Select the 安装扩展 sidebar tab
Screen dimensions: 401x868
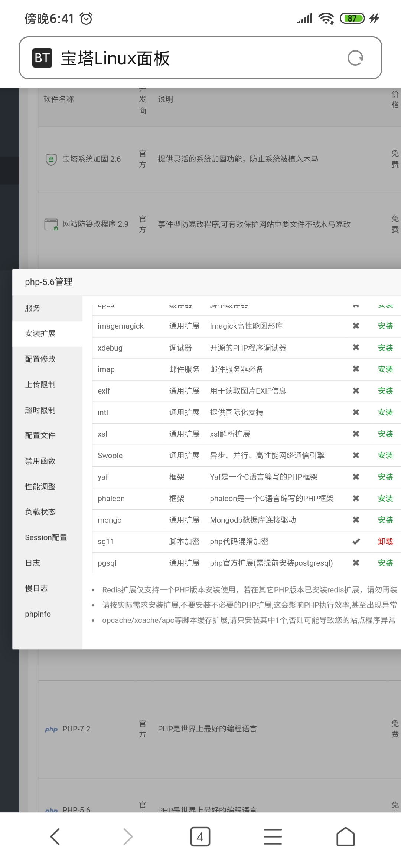(48, 333)
